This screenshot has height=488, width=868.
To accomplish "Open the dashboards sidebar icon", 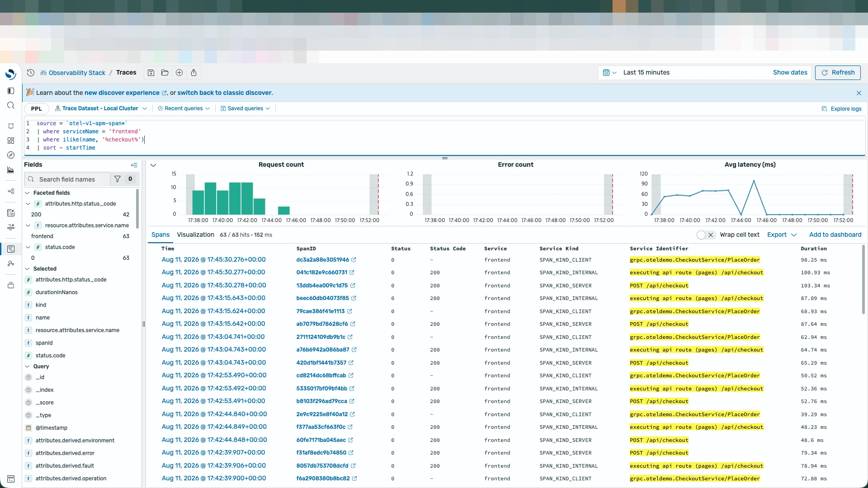I will [11, 141].
